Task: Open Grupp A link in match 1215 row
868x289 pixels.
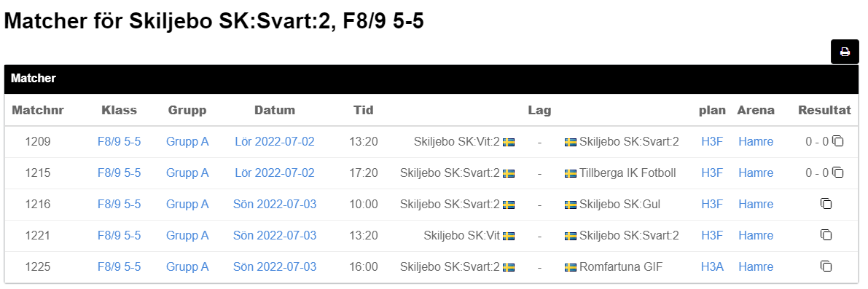Action: point(187,173)
